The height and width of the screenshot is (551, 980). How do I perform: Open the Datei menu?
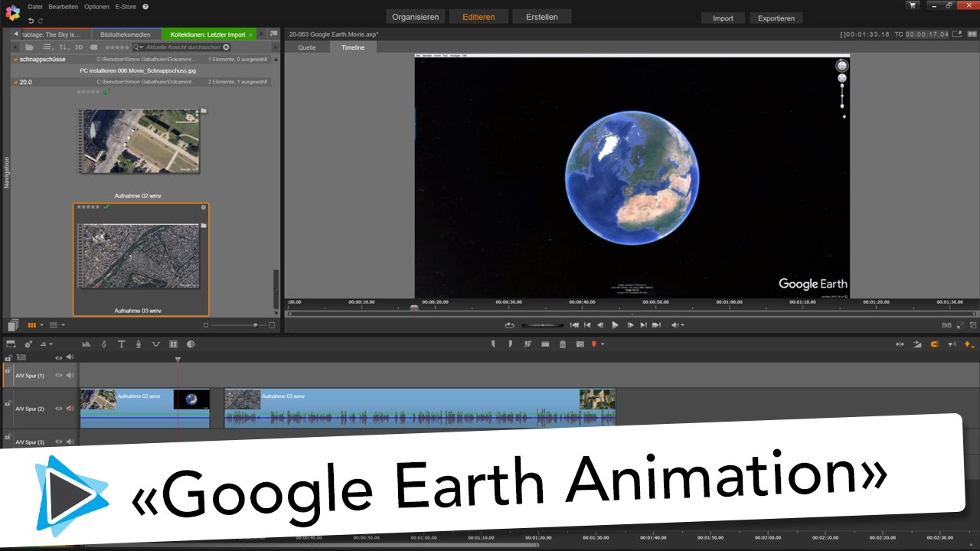(x=35, y=6)
